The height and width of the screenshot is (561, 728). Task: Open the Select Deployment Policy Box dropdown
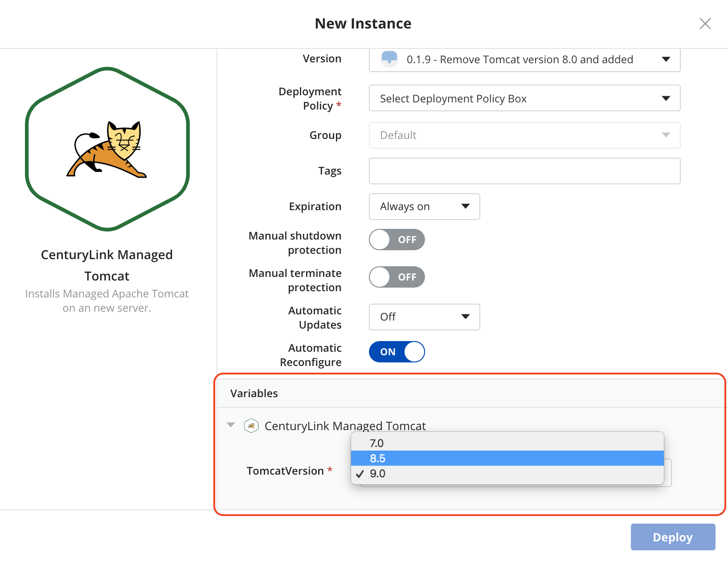524,98
